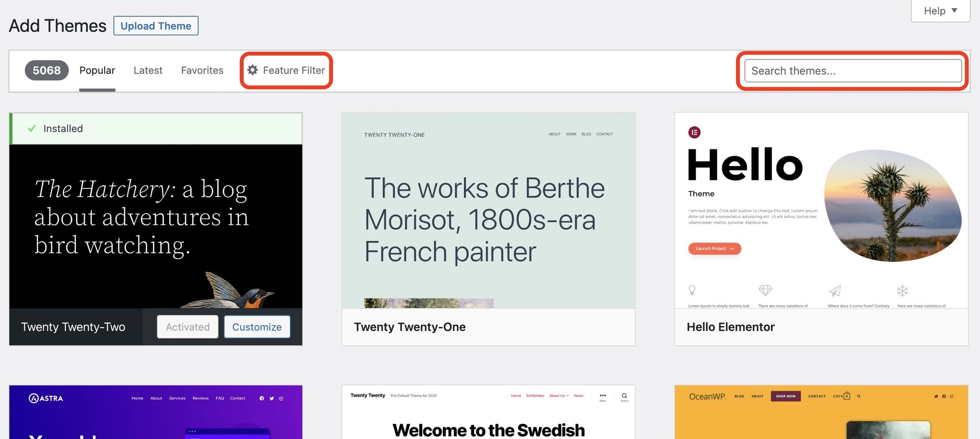
Task: Open the Twenty Twenty Swedish theme thumbnail
Action: (x=488, y=412)
